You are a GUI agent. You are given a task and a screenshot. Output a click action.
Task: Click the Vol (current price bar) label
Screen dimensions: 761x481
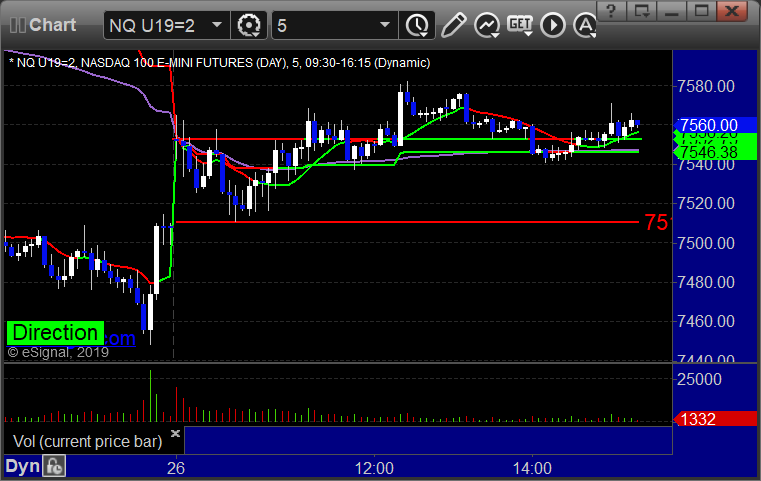88,442
